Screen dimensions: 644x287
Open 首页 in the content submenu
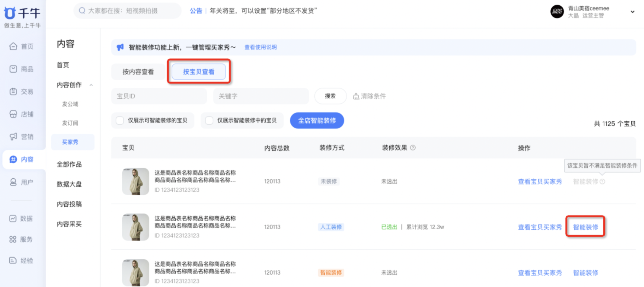pyautogui.click(x=63, y=65)
